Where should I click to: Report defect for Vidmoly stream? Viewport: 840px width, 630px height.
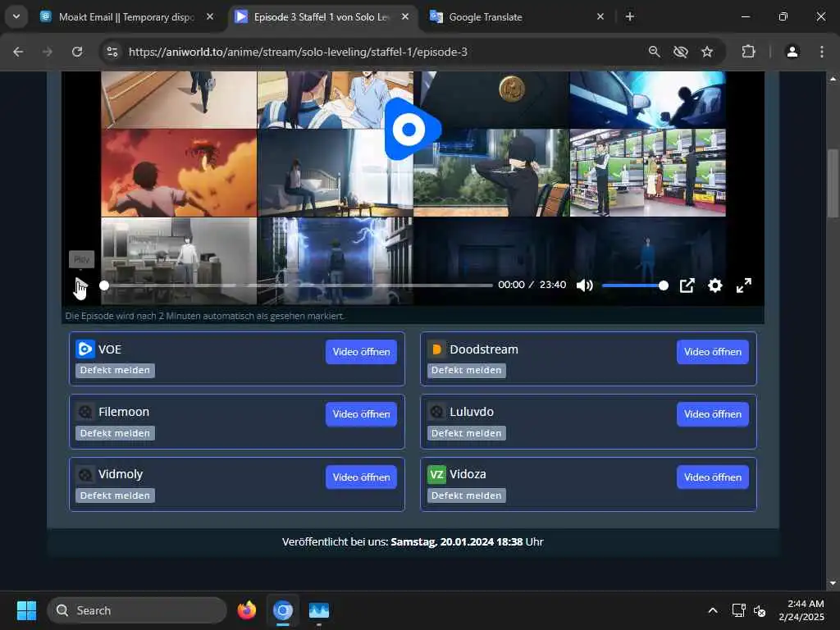(x=115, y=495)
